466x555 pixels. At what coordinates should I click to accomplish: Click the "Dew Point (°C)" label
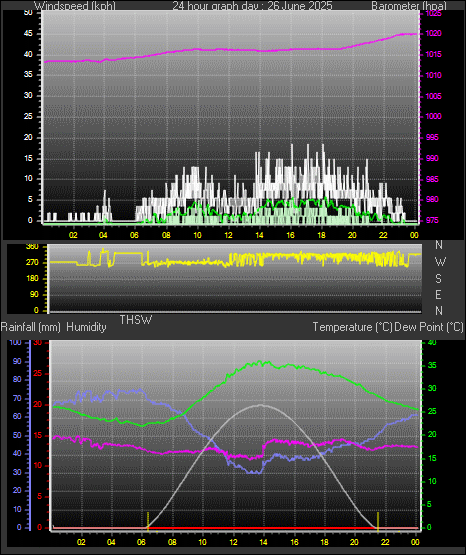[429, 327]
